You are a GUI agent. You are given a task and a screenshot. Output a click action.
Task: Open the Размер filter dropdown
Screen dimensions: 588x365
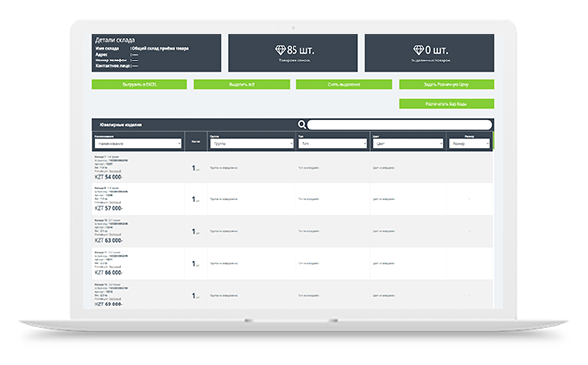coord(469,143)
